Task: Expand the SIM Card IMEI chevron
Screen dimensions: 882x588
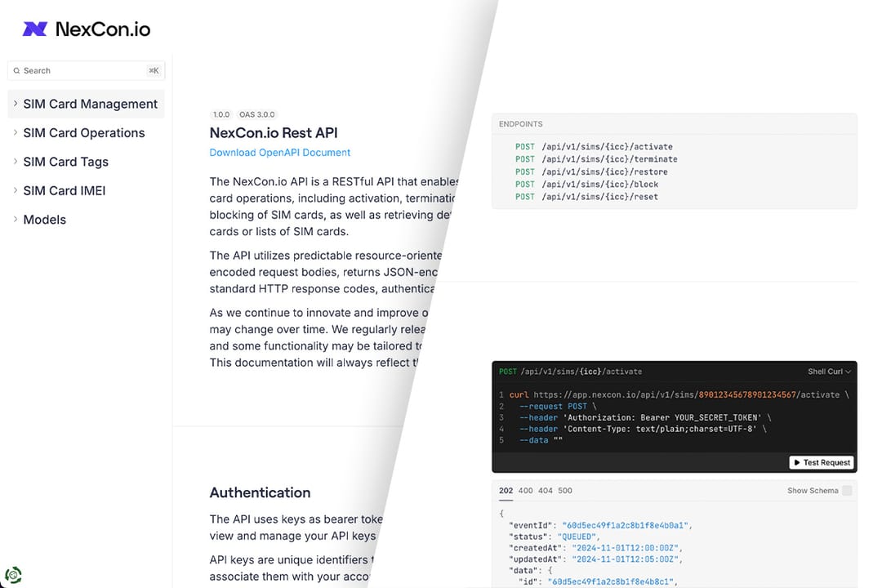Action: [x=16, y=191]
